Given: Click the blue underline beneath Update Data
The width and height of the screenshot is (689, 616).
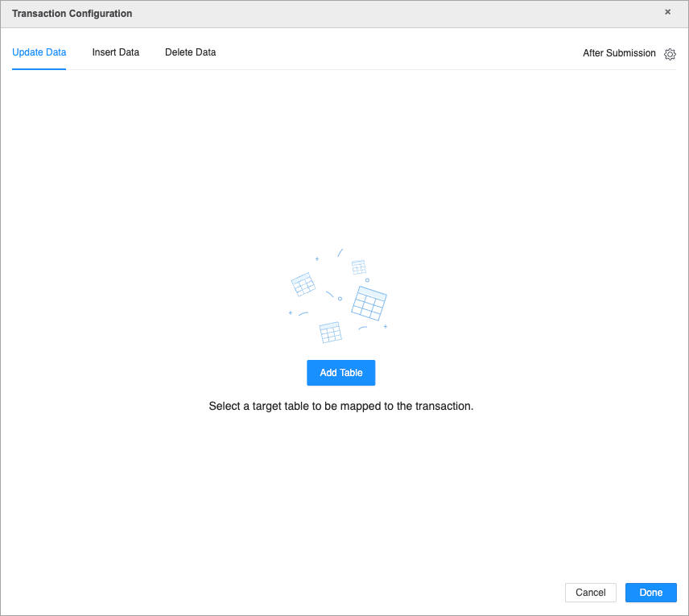Looking at the screenshot, I should tap(39, 69).
